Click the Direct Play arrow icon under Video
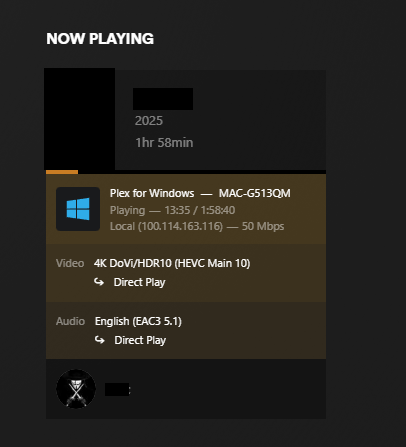The image size is (406, 447). pos(99,282)
